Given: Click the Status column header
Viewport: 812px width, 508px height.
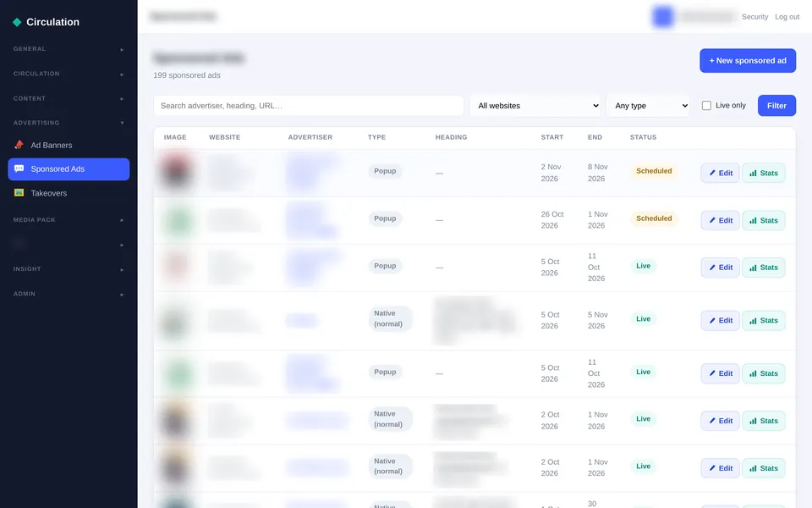Looking at the screenshot, I should (643, 137).
